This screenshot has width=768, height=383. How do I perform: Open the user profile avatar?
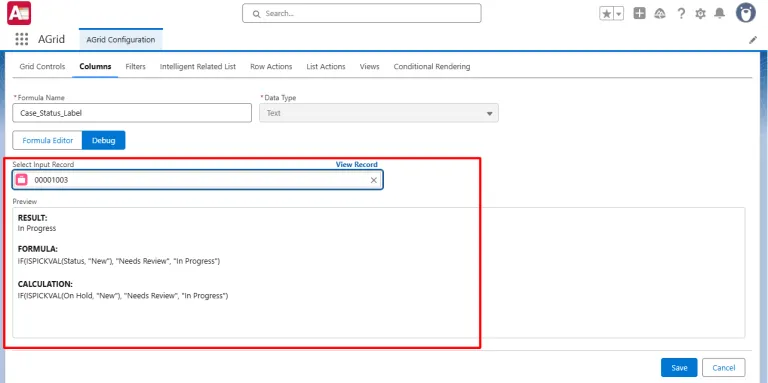pyautogui.click(x=745, y=13)
